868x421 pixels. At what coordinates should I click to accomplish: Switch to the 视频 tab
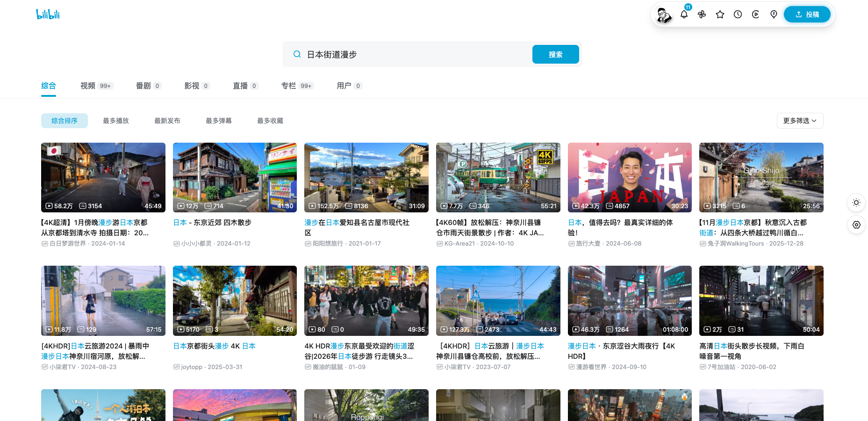click(88, 86)
